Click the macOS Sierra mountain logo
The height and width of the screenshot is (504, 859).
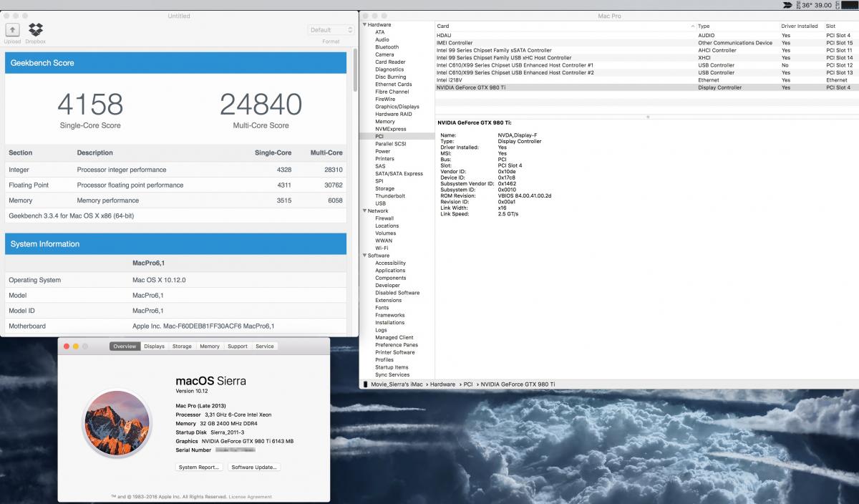pos(116,424)
